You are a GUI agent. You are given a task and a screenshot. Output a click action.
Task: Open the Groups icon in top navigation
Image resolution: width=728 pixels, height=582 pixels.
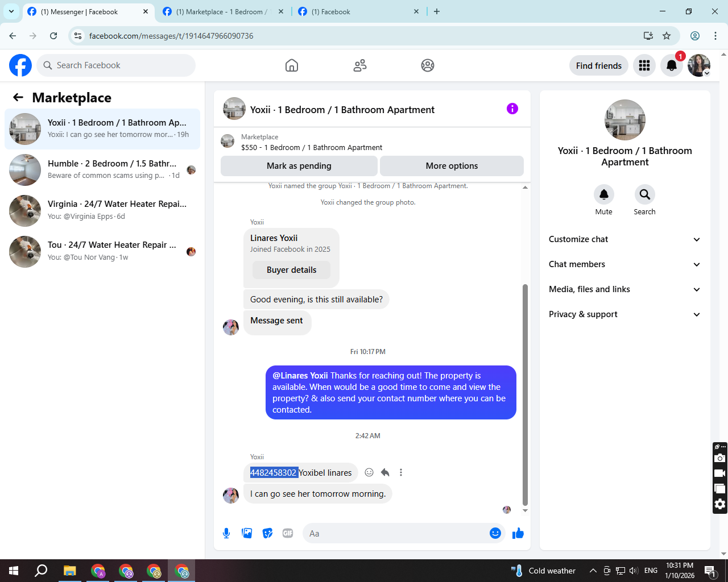[x=428, y=65]
